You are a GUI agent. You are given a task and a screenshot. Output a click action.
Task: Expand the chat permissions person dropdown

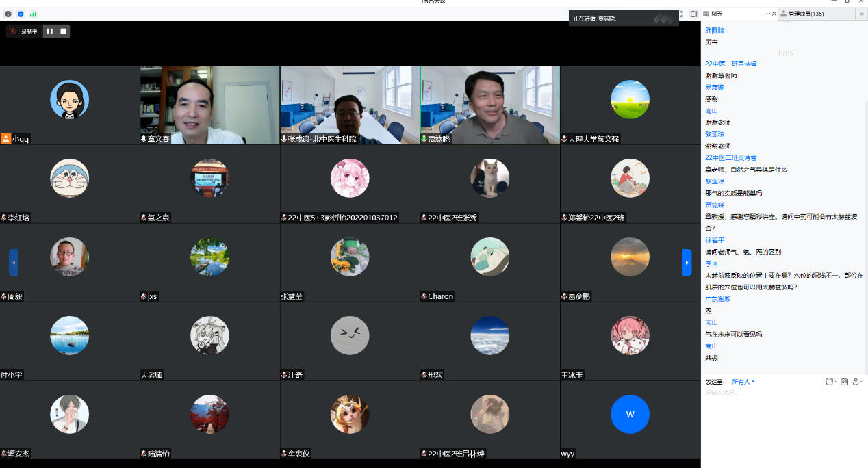858,382
